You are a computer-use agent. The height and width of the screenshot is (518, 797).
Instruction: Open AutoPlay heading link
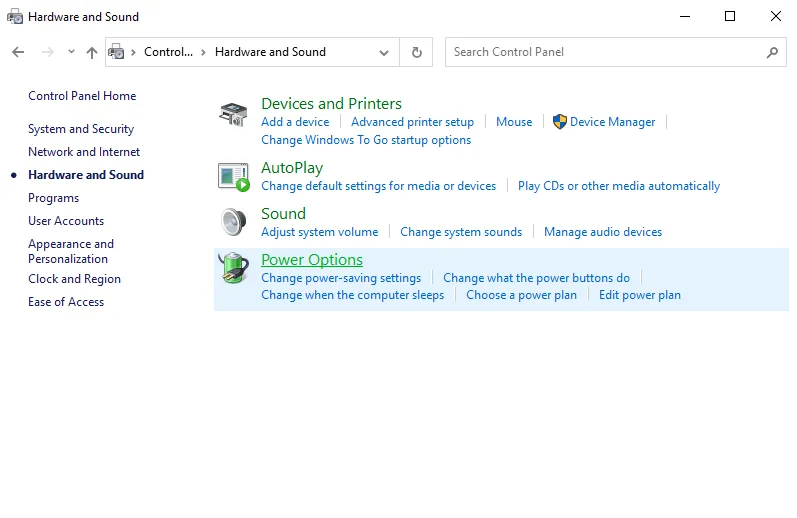pos(292,168)
